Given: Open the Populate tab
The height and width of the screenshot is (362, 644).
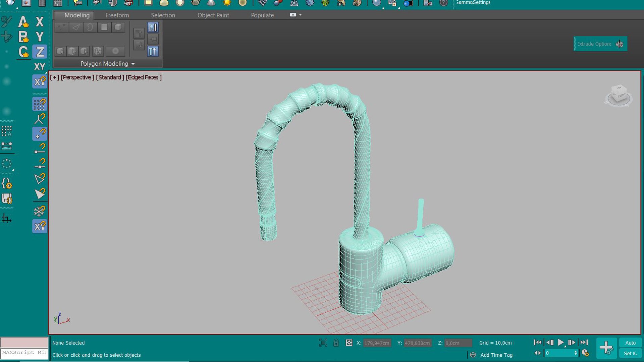Looking at the screenshot, I should coord(262,15).
